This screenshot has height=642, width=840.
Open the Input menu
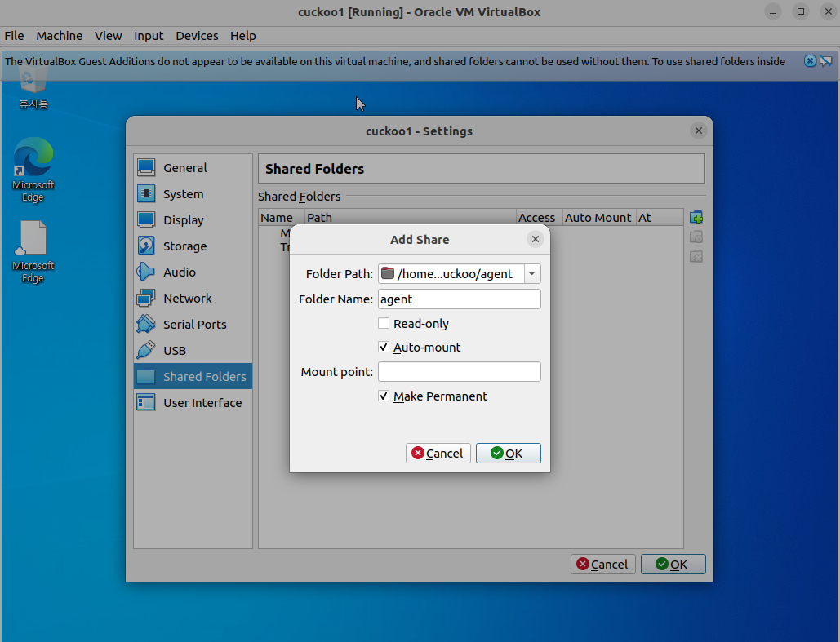(x=149, y=36)
